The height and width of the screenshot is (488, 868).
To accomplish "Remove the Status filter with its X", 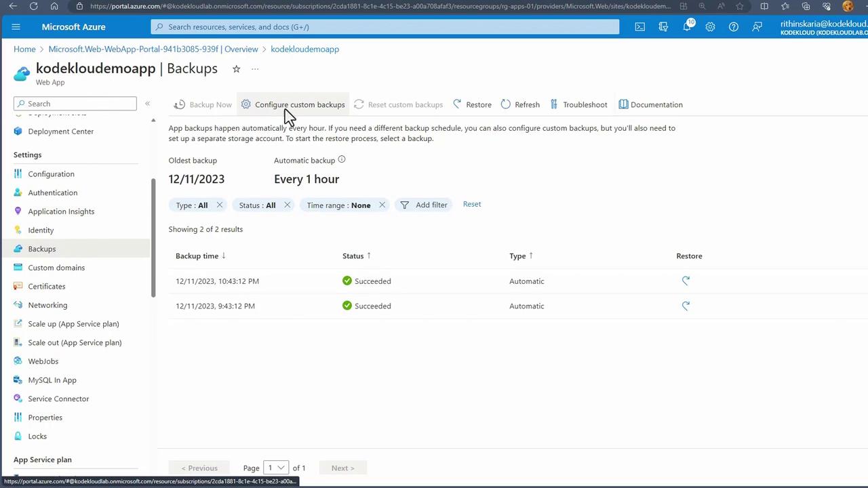I will tap(287, 205).
